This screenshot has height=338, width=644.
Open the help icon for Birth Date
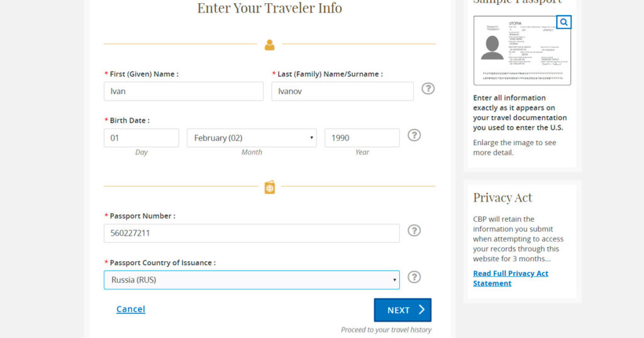(x=414, y=135)
